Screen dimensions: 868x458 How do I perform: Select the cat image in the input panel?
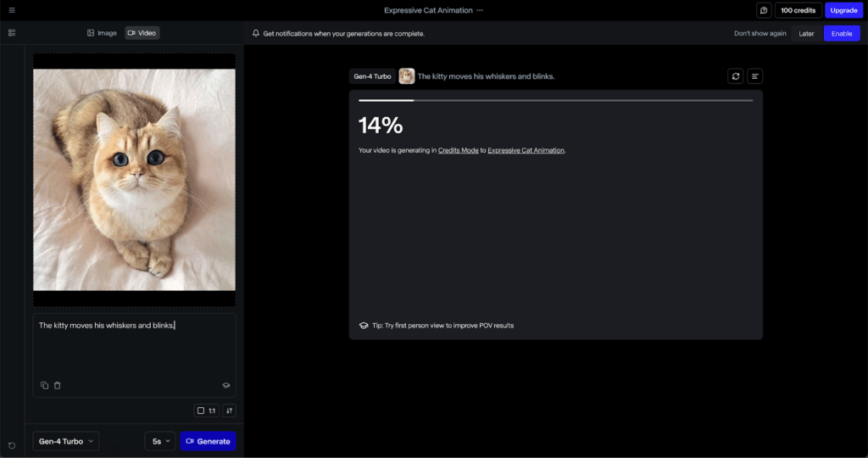coord(134,180)
